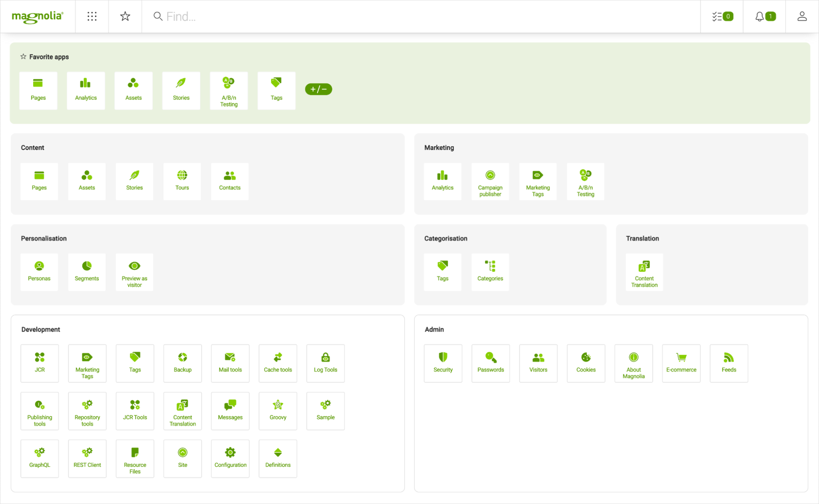The width and height of the screenshot is (819, 504).
Task: Open the Personas app under Personalisation
Action: point(39,271)
